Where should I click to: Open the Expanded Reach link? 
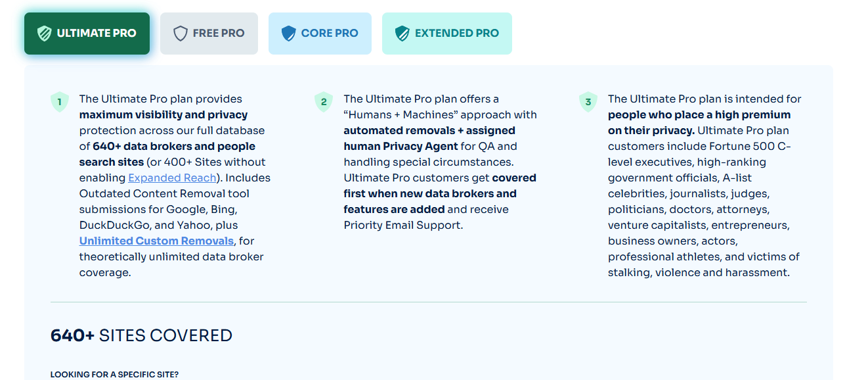click(x=172, y=178)
